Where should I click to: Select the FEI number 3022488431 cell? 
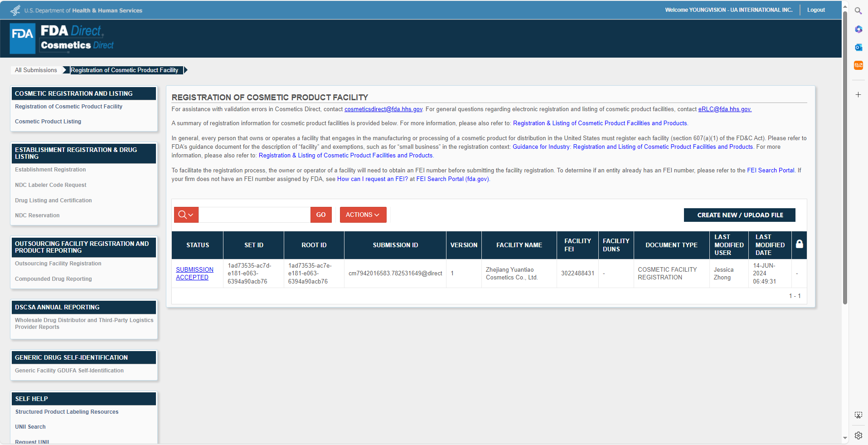(577, 274)
